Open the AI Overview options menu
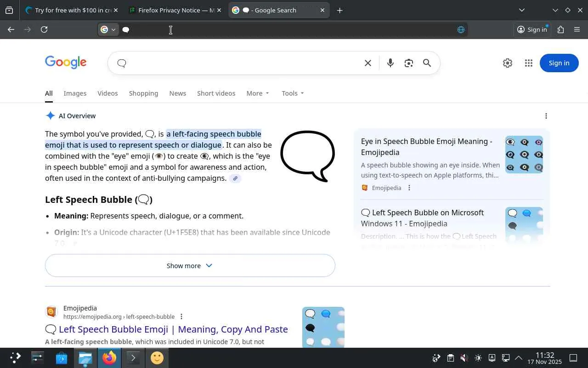This screenshot has width=588, height=368. pos(546,116)
